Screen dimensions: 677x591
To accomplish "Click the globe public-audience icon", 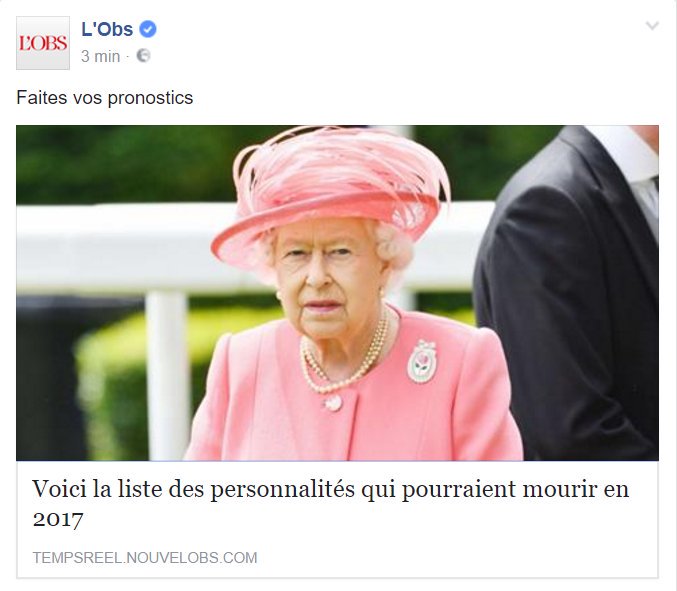I will pos(143,56).
